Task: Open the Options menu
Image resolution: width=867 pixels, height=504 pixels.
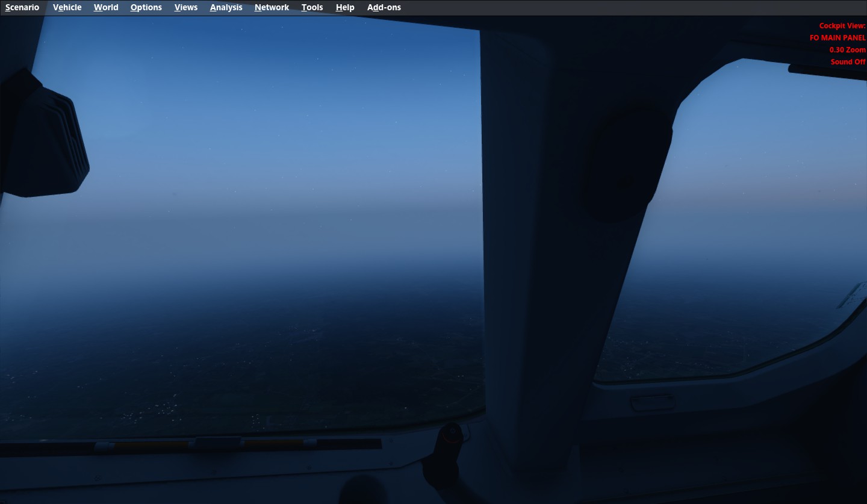Action: tap(146, 7)
